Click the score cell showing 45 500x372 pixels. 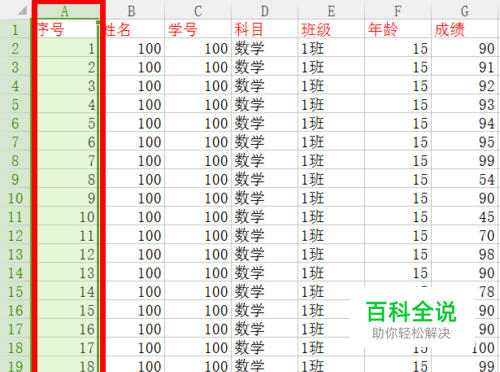(465, 217)
